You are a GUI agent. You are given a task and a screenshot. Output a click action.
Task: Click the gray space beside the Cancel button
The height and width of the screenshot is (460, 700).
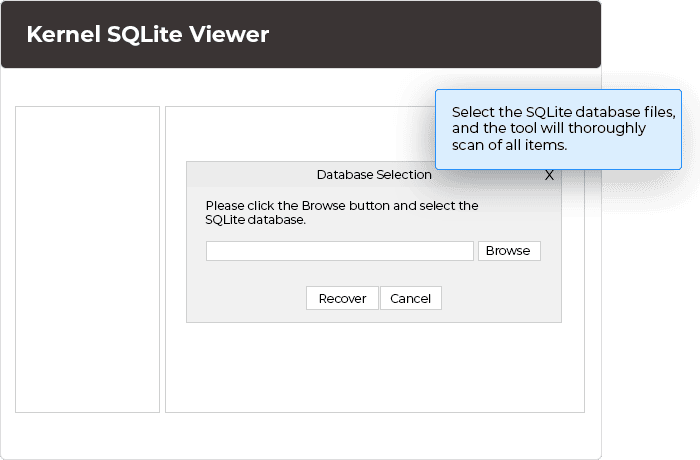point(500,298)
